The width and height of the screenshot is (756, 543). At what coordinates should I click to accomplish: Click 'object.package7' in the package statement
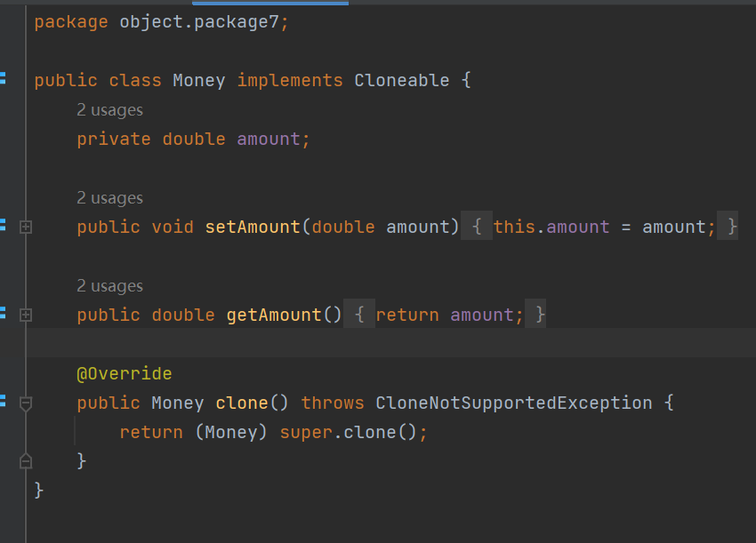coord(199,22)
